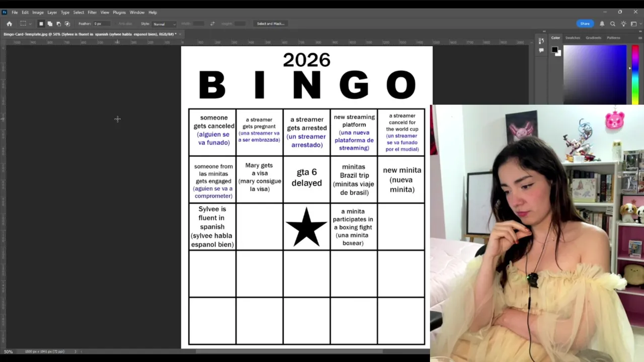Screen dimensions: 644x362
Task: Close the Bingo-Card-Template.jpg document tab
Action: click(x=181, y=34)
